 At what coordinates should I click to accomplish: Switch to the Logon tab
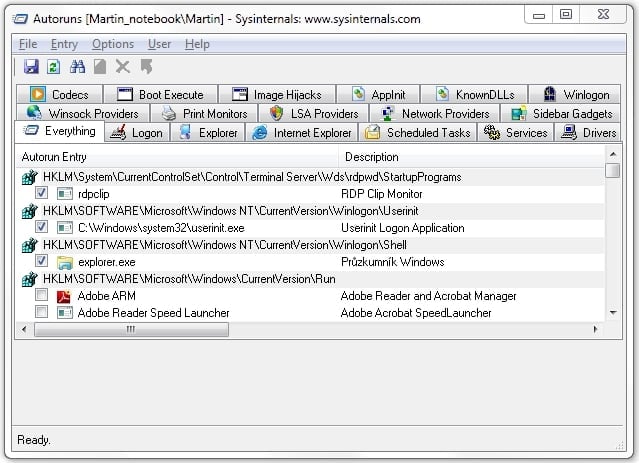(x=137, y=132)
